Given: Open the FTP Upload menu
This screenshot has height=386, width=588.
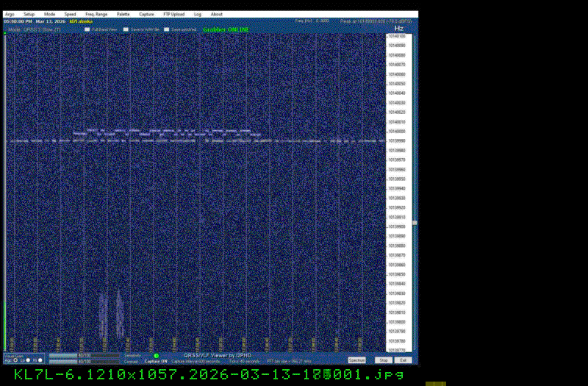Looking at the screenshot, I should click(173, 14).
